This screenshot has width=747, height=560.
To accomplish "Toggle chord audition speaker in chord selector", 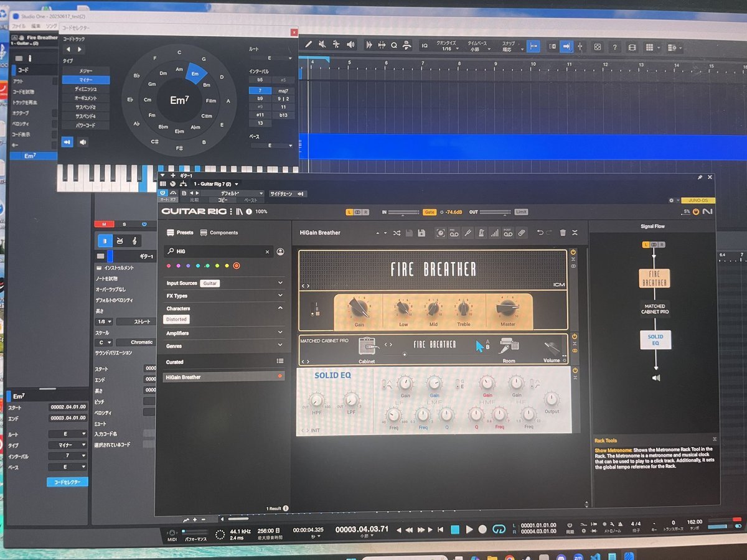I will (83, 142).
